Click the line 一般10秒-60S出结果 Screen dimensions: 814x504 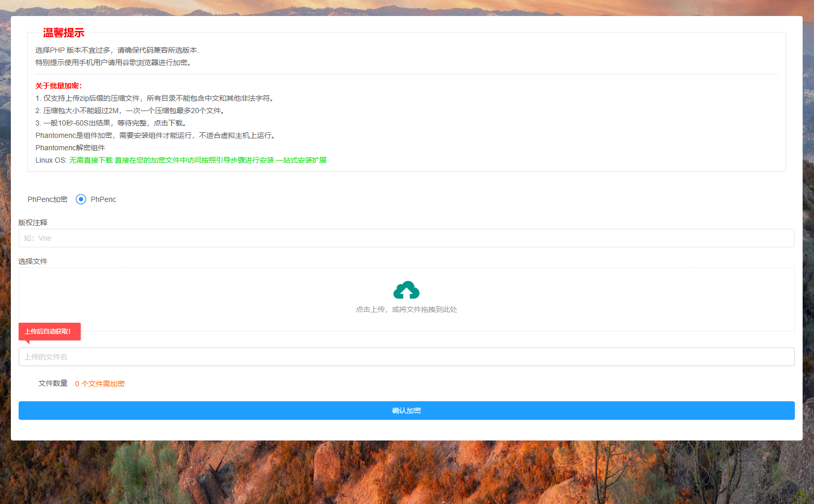pyautogui.click(x=111, y=123)
